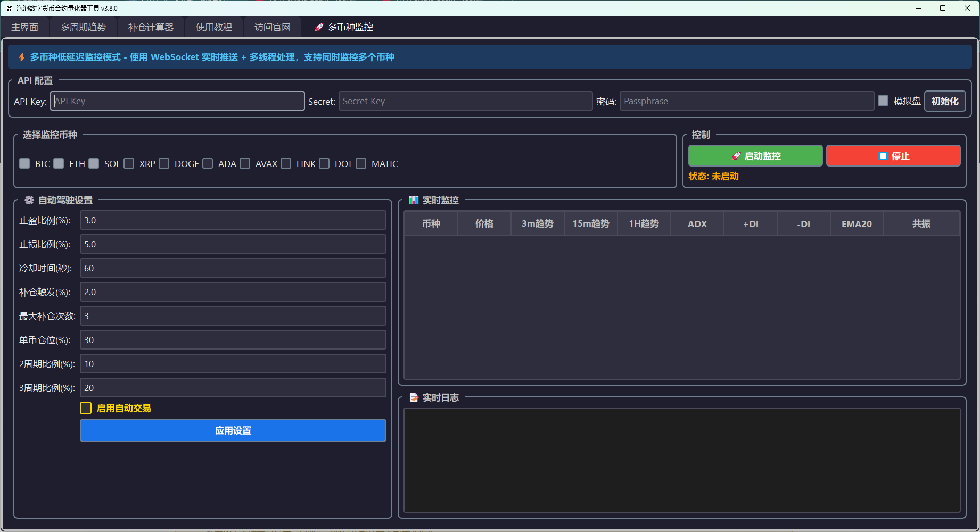Enable the 模拟盘 simulation checkbox
The image size is (980, 532).
(x=883, y=101)
